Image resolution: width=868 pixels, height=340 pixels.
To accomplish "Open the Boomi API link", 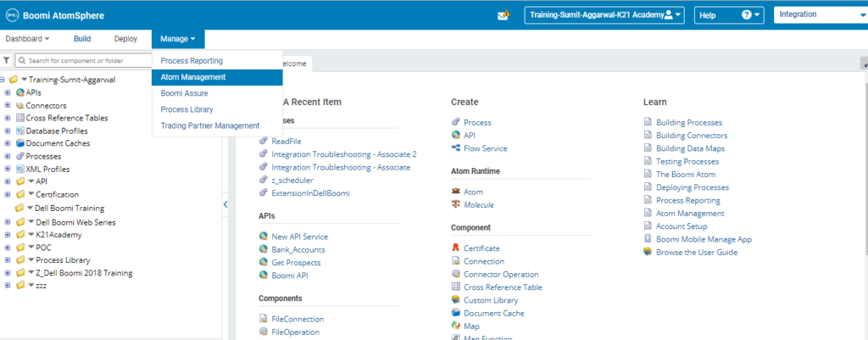I will pos(292,276).
